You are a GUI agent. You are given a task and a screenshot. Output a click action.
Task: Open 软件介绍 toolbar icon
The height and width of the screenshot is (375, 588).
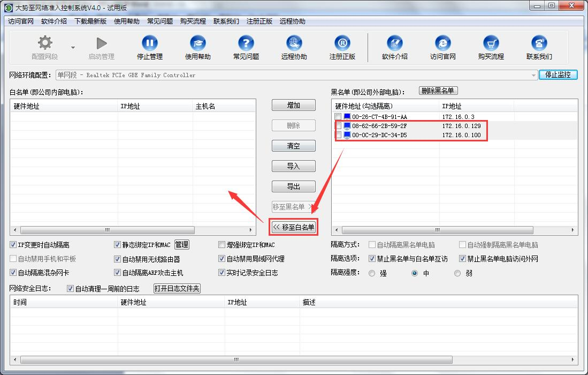point(394,43)
